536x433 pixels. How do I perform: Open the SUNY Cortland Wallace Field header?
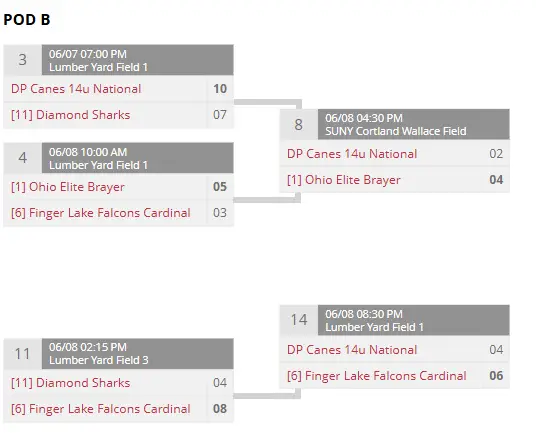click(414, 124)
